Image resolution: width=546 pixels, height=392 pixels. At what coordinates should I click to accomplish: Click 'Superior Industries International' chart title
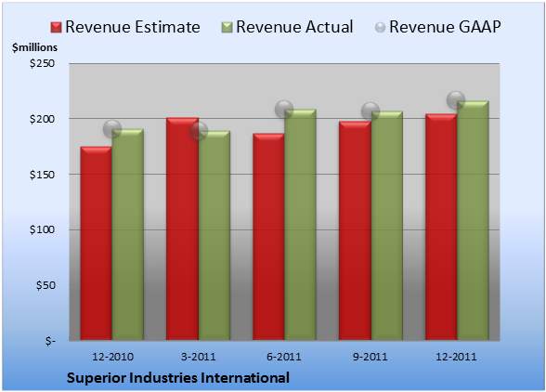(x=178, y=378)
